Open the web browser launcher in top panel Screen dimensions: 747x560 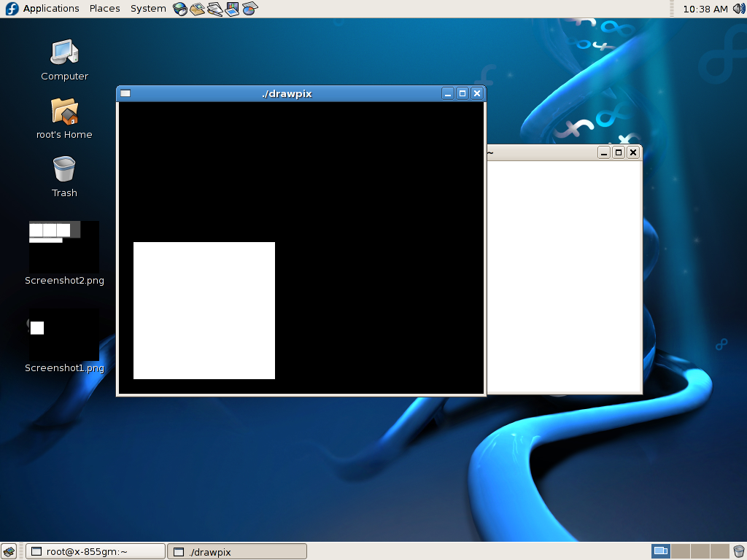[x=179, y=9]
